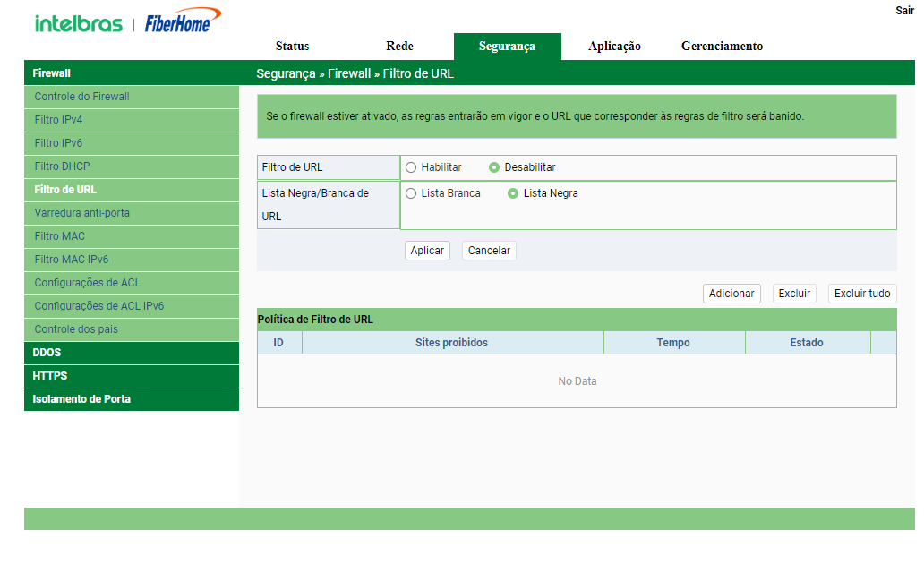Screen dimensions: 924x563
Task: Open Configurações de ACL page
Action: point(132,283)
